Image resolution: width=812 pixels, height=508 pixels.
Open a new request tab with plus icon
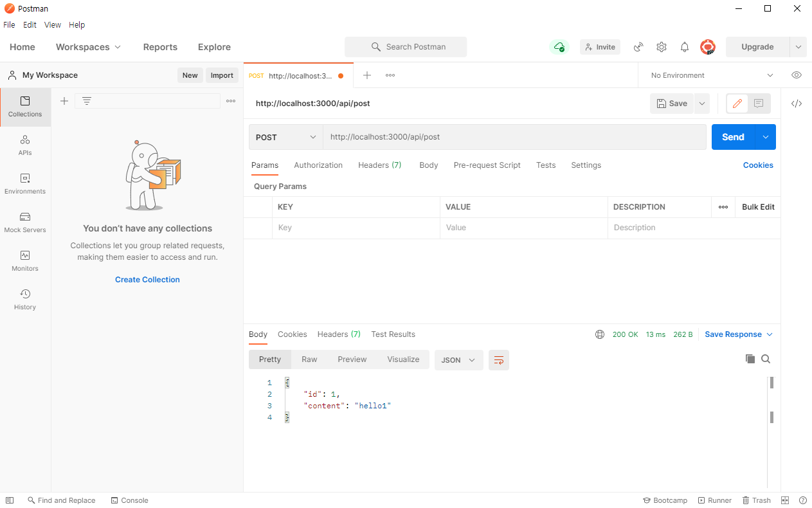coord(367,75)
